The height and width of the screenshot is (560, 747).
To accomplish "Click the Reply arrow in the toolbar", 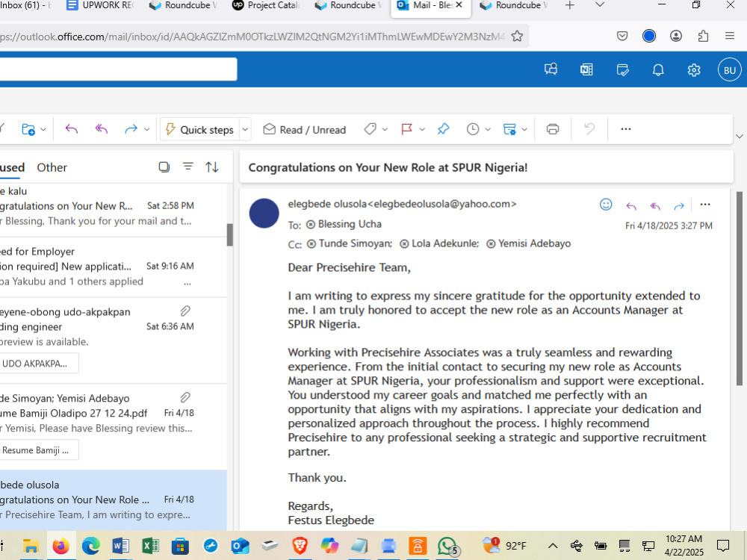I will click(72, 129).
